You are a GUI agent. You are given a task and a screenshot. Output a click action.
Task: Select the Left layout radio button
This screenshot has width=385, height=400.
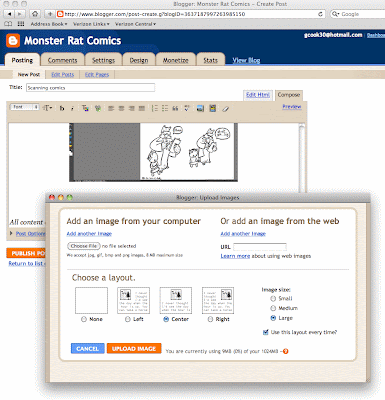point(128,319)
